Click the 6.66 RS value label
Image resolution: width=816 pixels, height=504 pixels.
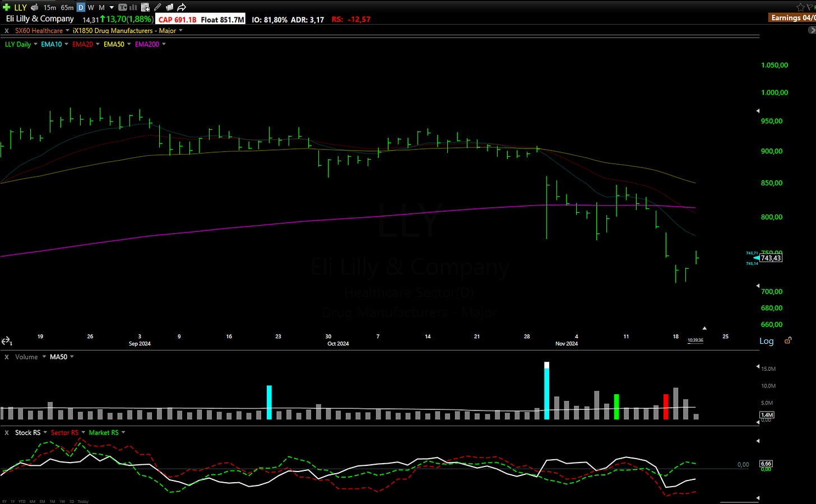click(x=766, y=464)
